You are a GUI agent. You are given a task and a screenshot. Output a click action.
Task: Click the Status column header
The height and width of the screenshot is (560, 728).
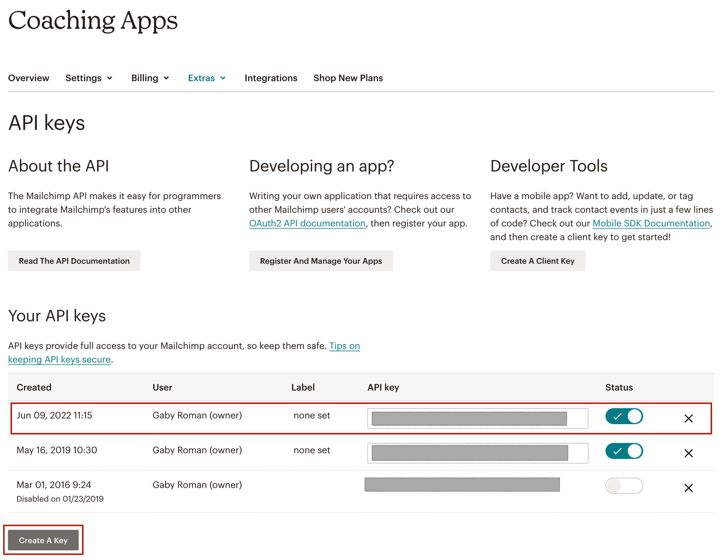[619, 387]
